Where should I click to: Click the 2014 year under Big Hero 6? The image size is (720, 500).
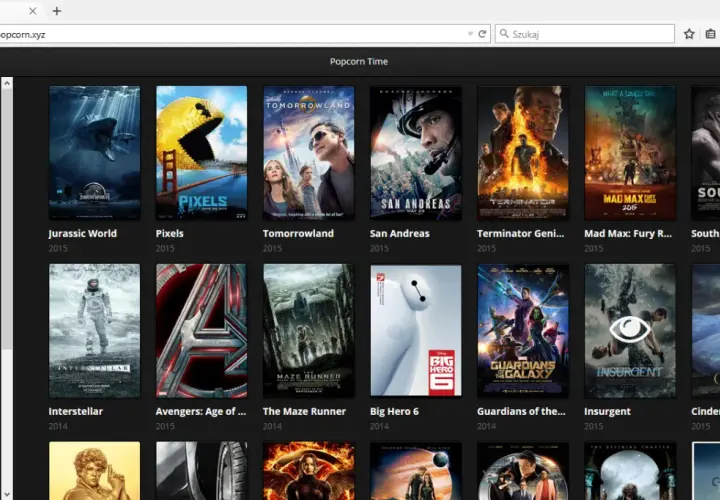coord(379,426)
